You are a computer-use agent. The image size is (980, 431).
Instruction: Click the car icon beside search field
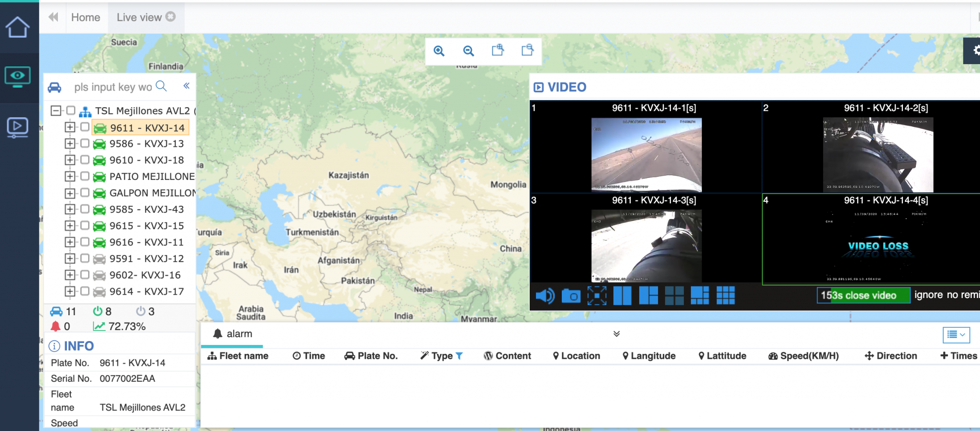(55, 87)
